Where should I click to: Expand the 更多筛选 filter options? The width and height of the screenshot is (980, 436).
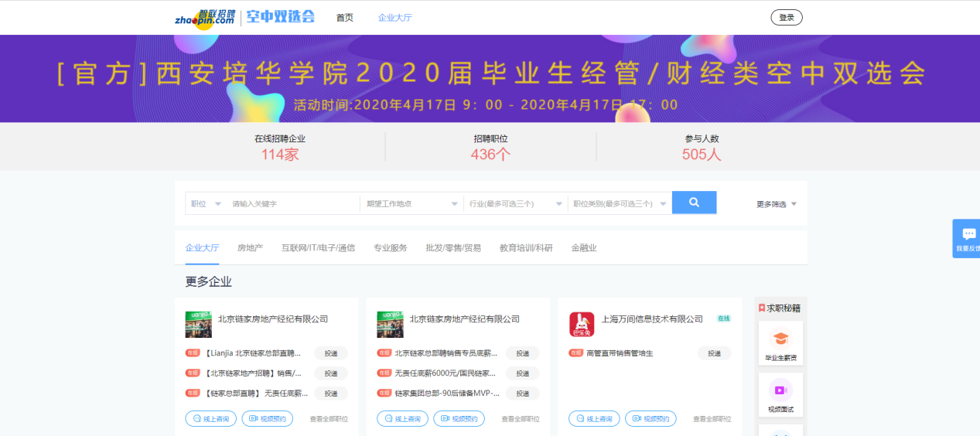pyautogui.click(x=776, y=204)
